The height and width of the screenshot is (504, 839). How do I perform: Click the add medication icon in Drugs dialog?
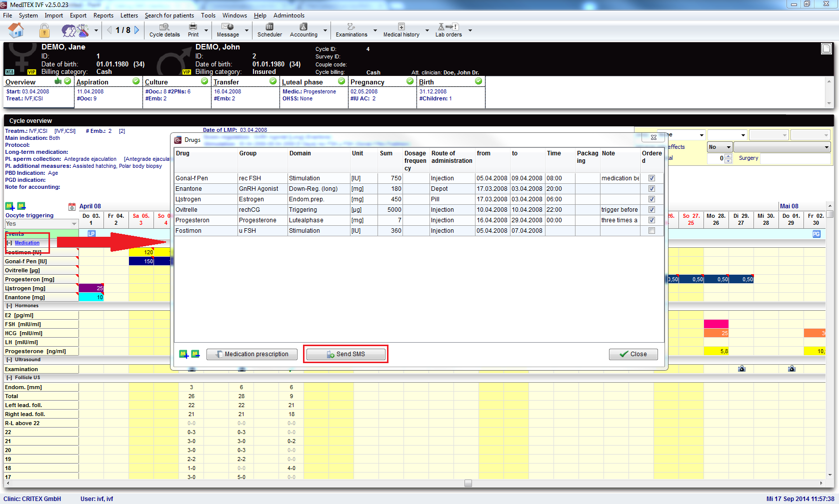tap(183, 354)
